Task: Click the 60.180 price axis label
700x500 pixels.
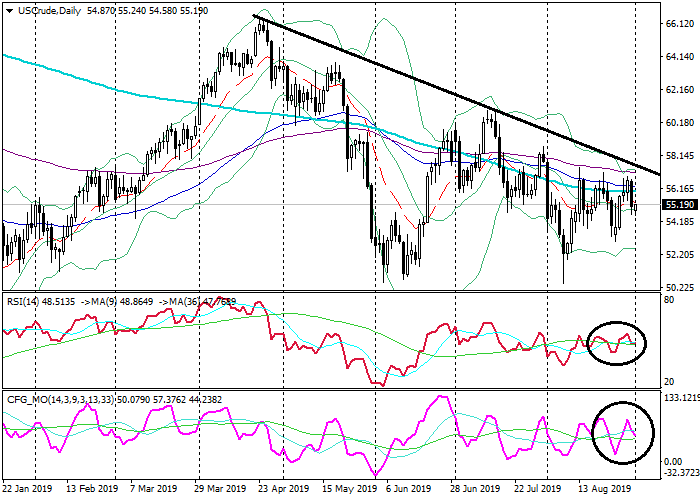Action: (x=679, y=123)
